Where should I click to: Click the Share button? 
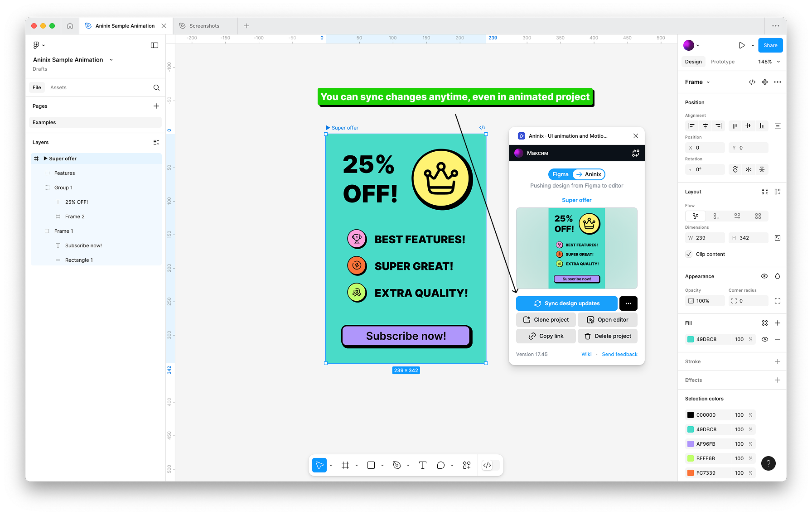tap(770, 45)
